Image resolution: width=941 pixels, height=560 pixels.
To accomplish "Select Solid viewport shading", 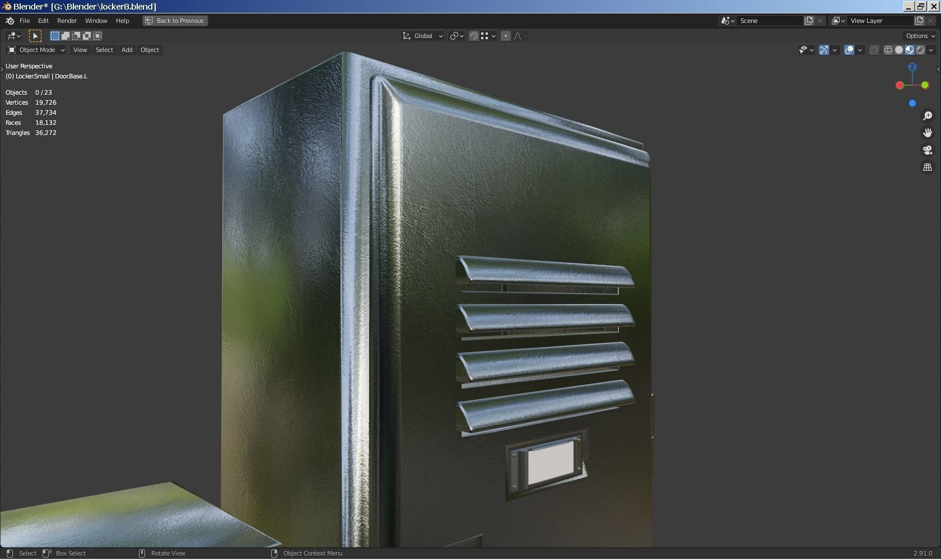I will click(898, 50).
